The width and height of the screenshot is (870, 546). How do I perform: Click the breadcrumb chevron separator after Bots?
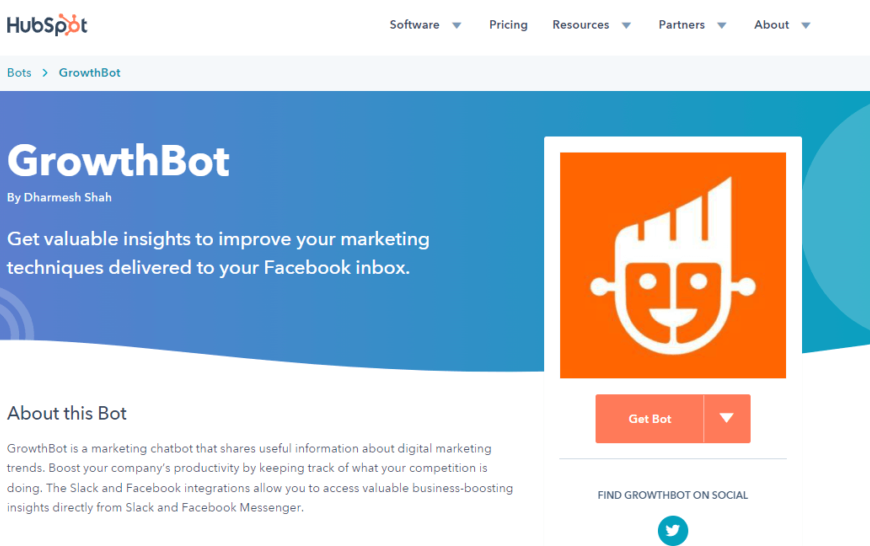45,73
